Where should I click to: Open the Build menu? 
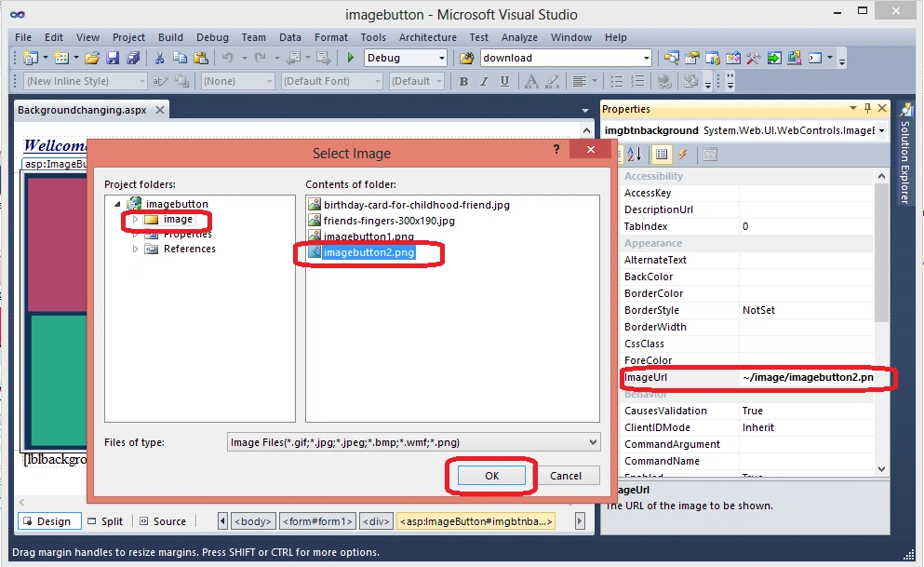[x=171, y=37]
